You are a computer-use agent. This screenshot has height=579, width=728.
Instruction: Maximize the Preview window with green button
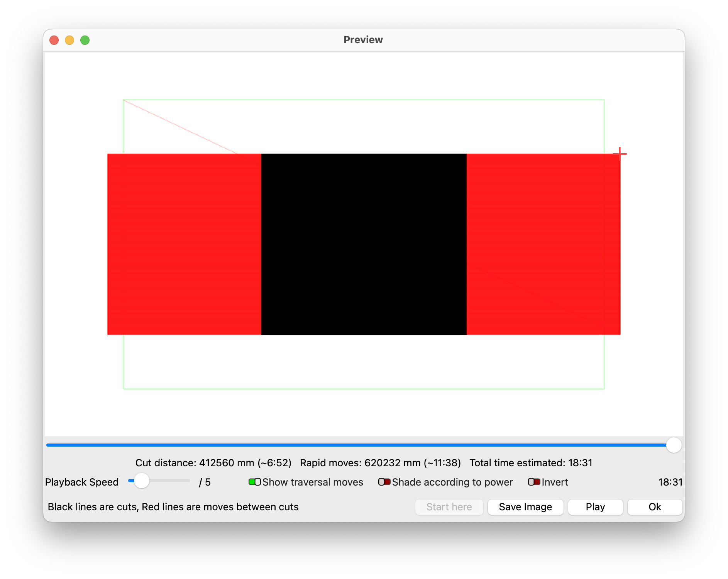tap(85, 40)
